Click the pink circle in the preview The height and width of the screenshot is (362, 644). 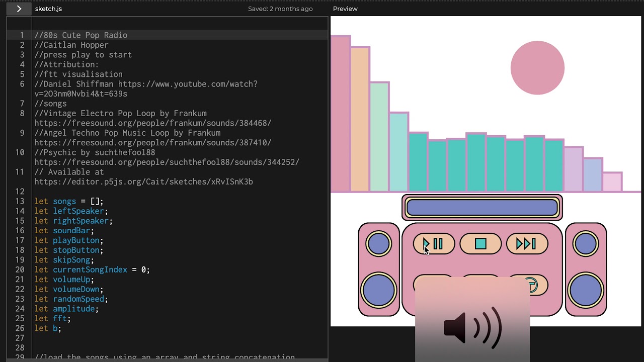click(537, 68)
